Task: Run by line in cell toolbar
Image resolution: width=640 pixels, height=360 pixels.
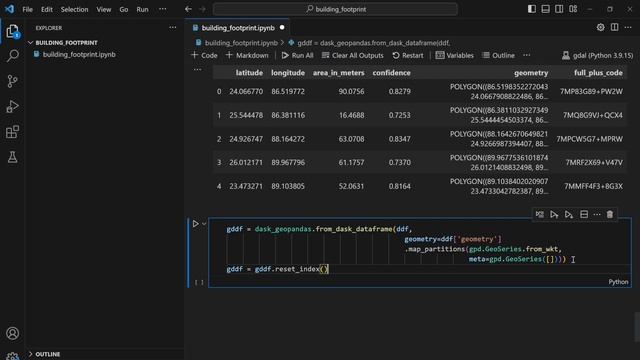Action: [x=540, y=214]
